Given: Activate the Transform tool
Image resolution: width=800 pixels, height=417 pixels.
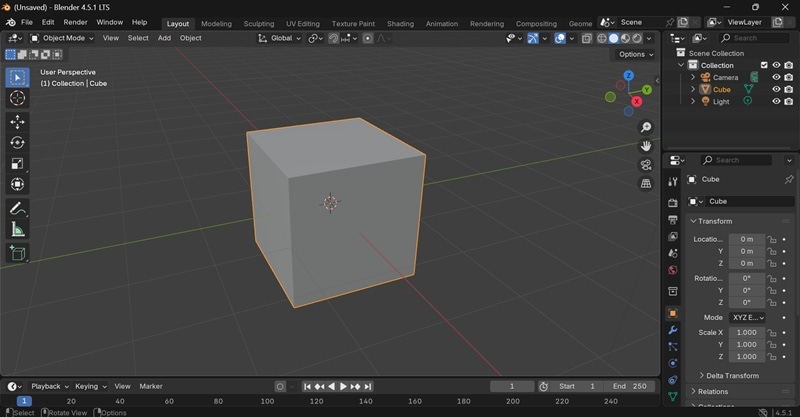Looking at the screenshot, I should point(17,184).
